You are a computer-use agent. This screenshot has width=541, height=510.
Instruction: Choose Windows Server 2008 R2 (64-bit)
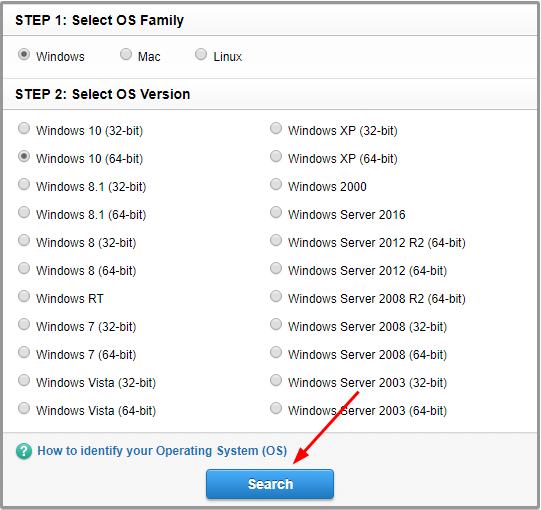point(276,296)
